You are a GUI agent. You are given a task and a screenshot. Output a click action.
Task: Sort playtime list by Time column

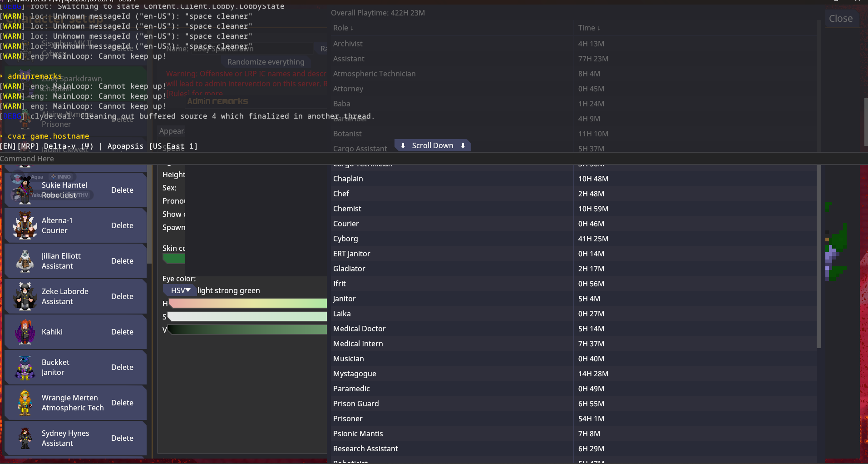(x=589, y=28)
